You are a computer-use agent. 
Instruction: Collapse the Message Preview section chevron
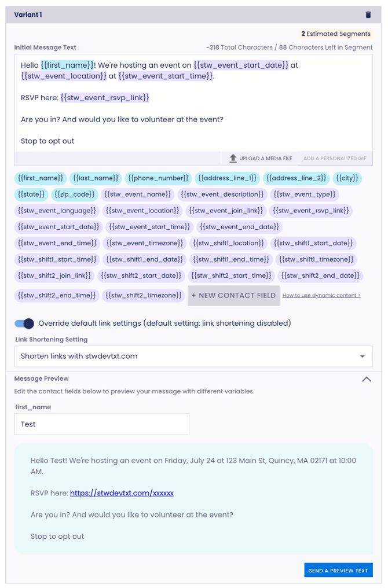[367, 379]
